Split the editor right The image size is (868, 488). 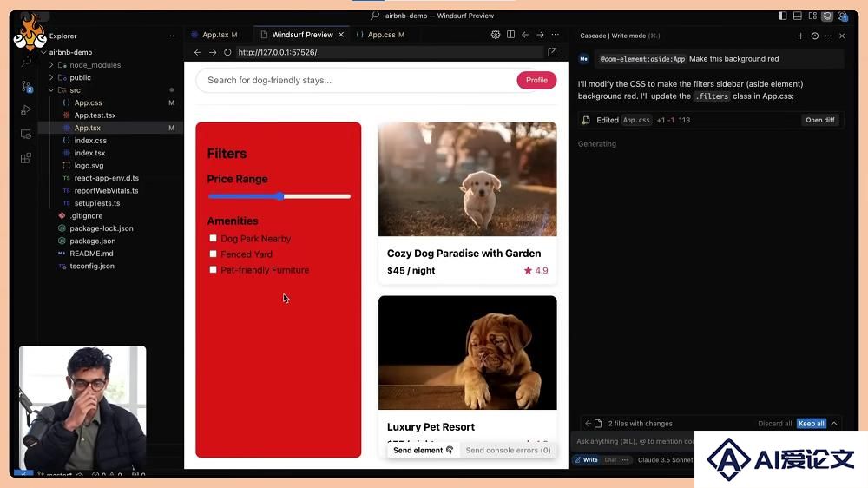coord(510,35)
